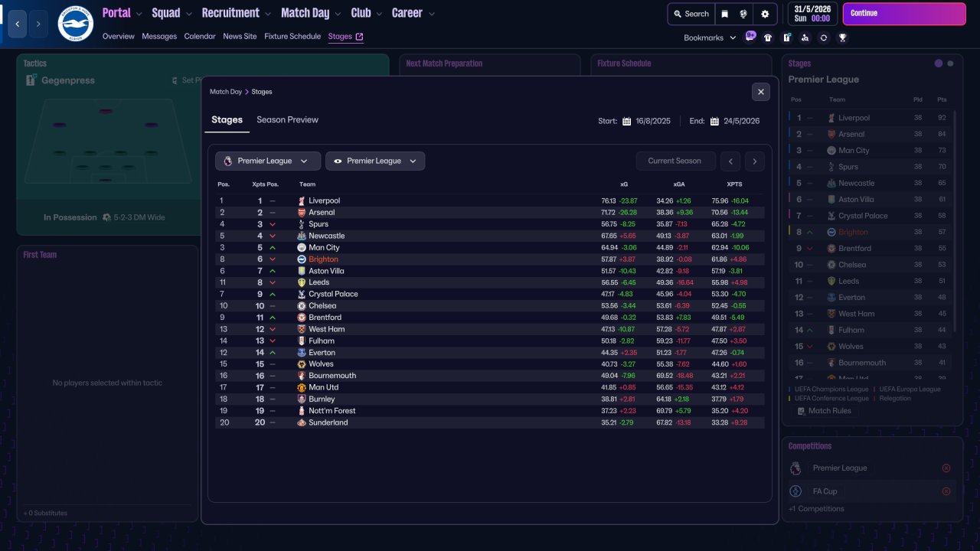Open the 9+ messages notification icon
Viewport: 980px width, 551px height.
pos(750,36)
